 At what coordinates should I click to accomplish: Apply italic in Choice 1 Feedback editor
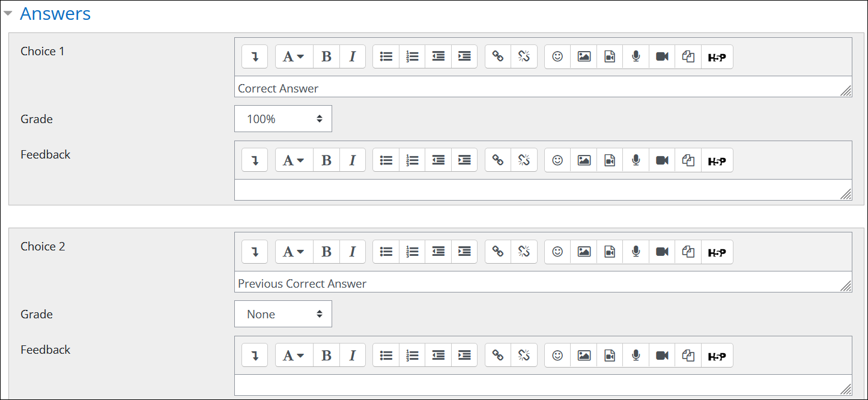(353, 160)
